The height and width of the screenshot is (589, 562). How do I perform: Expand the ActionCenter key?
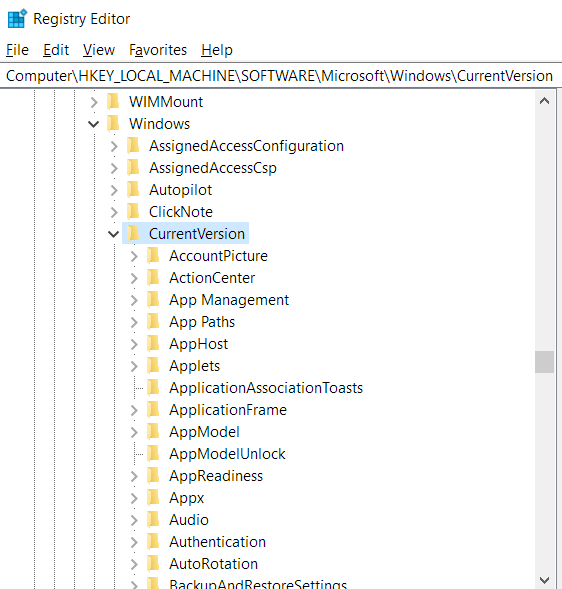coord(134,278)
